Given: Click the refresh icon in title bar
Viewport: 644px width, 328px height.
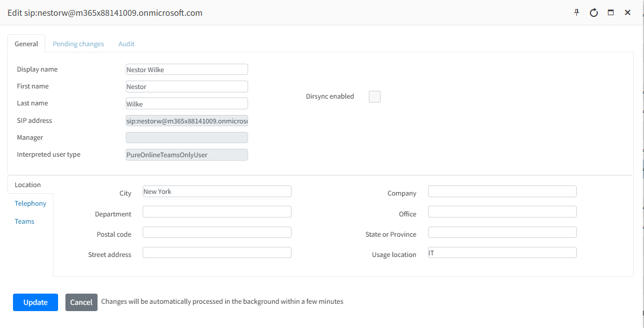Looking at the screenshot, I should point(593,12).
